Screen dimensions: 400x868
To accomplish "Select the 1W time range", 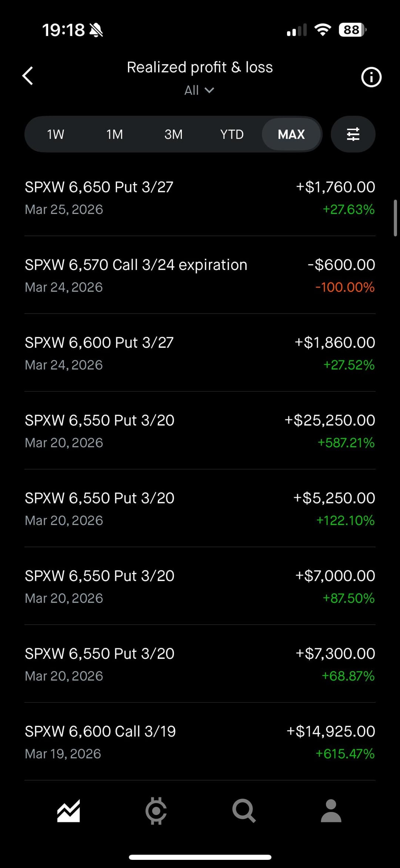I will click(56, 134).
